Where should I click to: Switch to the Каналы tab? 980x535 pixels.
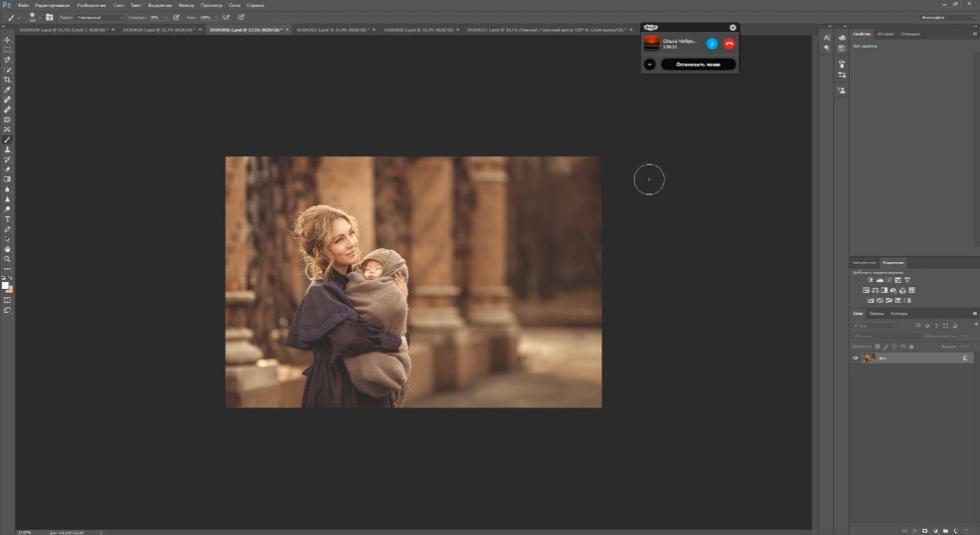[x=877, y=314]
